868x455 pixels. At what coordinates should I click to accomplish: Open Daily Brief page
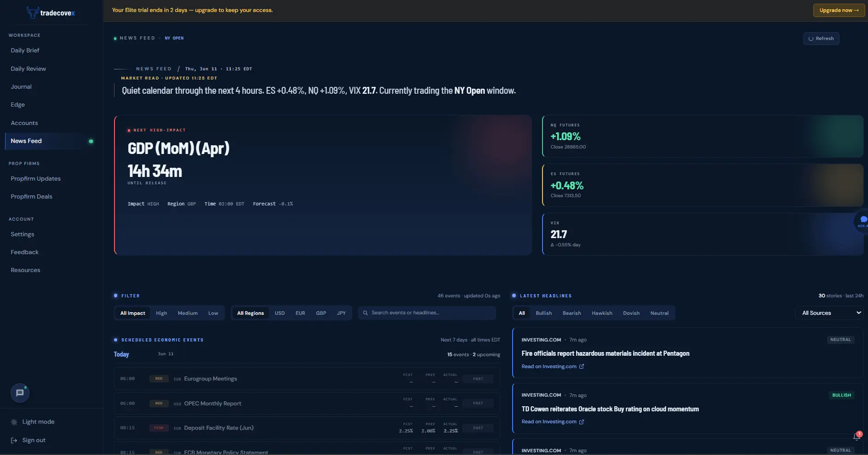tap(25, 50)
